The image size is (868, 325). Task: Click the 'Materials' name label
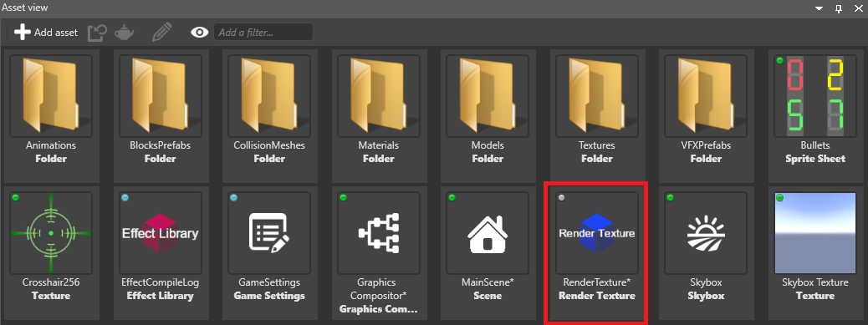379,145
